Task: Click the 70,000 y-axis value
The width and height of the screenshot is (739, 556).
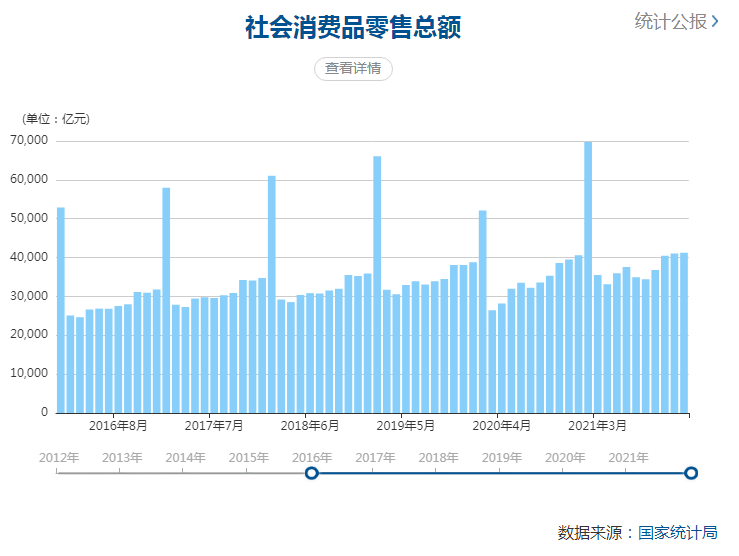Action: coord(29,140)
